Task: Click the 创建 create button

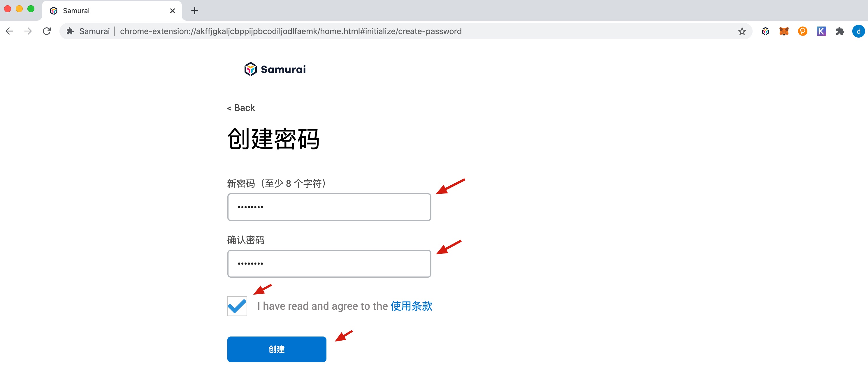Action: pos(276,349)
